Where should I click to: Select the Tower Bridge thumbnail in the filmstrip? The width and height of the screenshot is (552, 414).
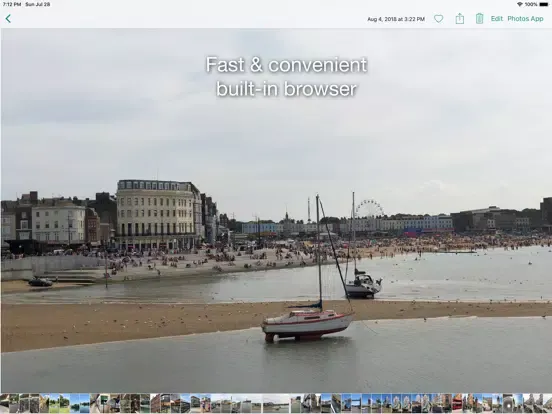pyautogui.click(x=356, y=403)
